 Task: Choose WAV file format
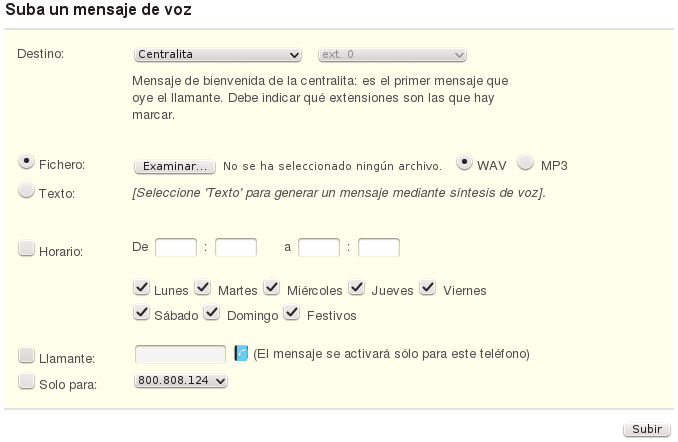465,162
